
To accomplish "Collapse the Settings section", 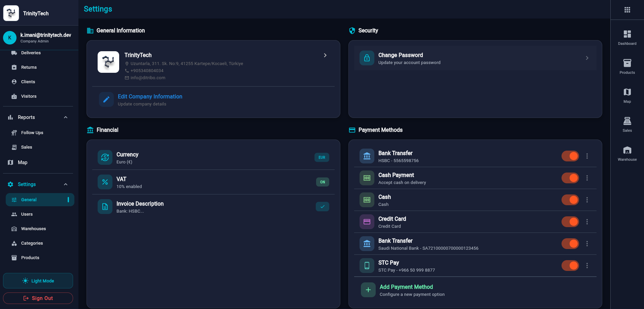I will coord(65,184).
